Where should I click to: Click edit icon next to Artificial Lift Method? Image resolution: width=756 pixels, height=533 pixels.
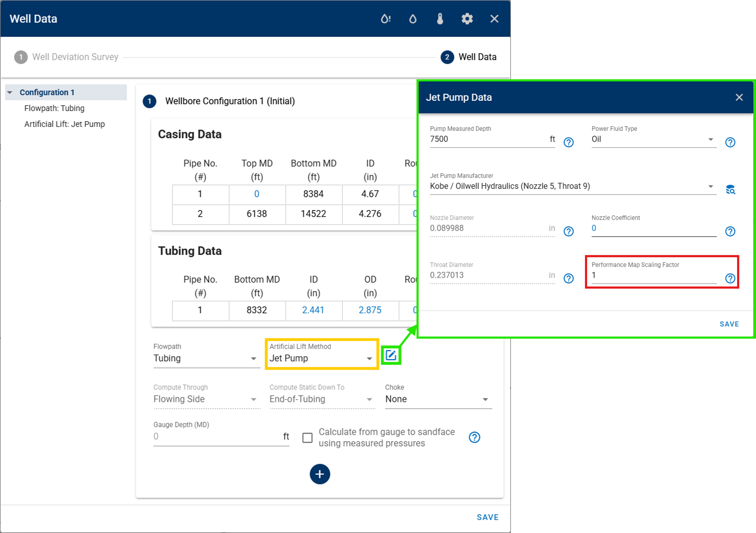coord(391,355)
